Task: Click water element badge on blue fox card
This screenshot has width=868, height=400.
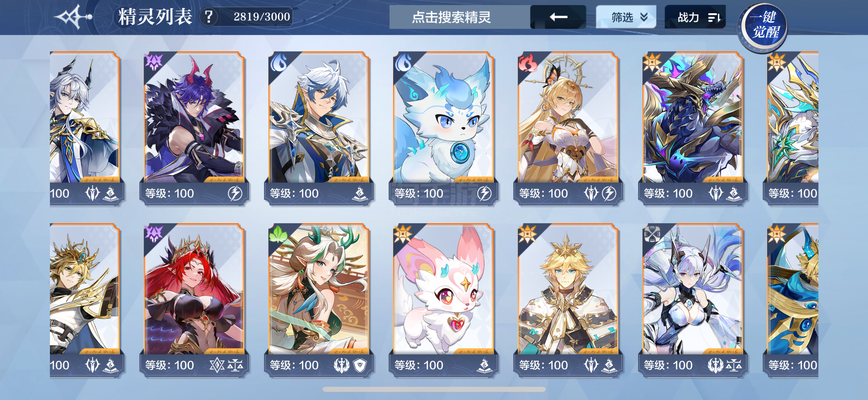Action: [403, 63]
